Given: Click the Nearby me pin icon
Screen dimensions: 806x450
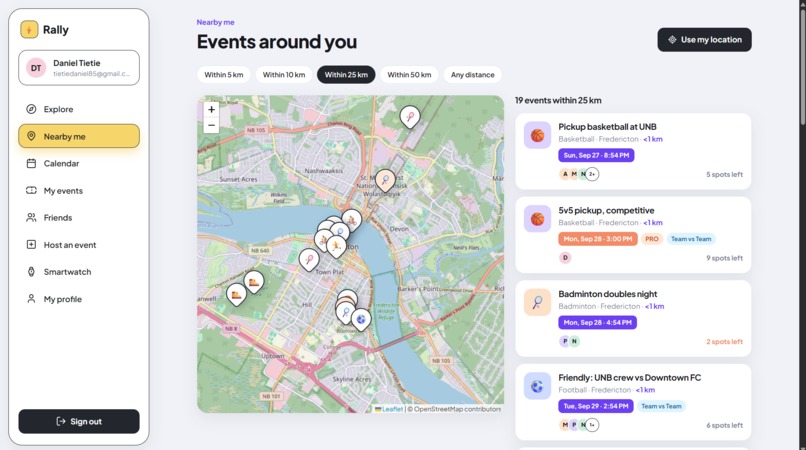Looking at the screenshot, I should [31, 136].
